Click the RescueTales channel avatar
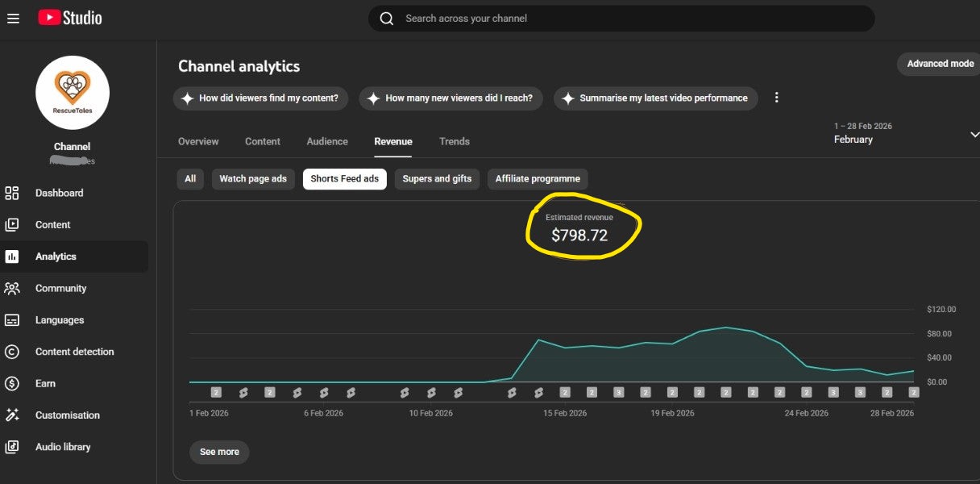The height and width of the screenshot is (484, 980). [x=73, y=93]
